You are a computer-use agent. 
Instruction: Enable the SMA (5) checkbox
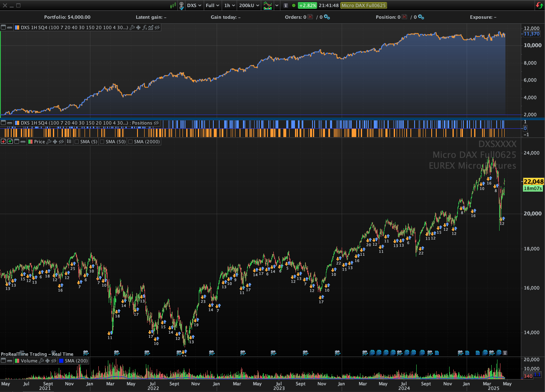77,142
